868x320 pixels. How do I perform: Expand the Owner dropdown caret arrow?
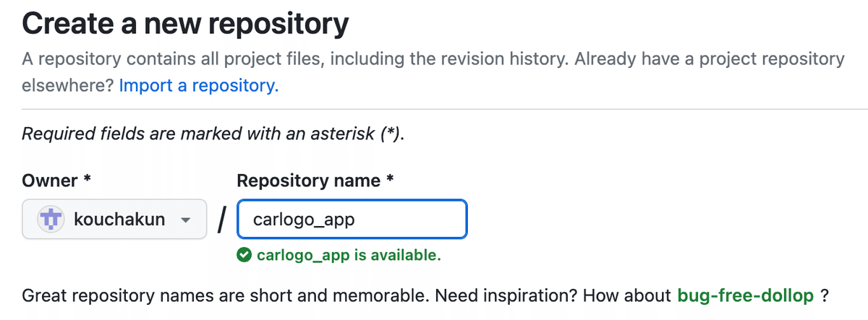click(185, 220)
